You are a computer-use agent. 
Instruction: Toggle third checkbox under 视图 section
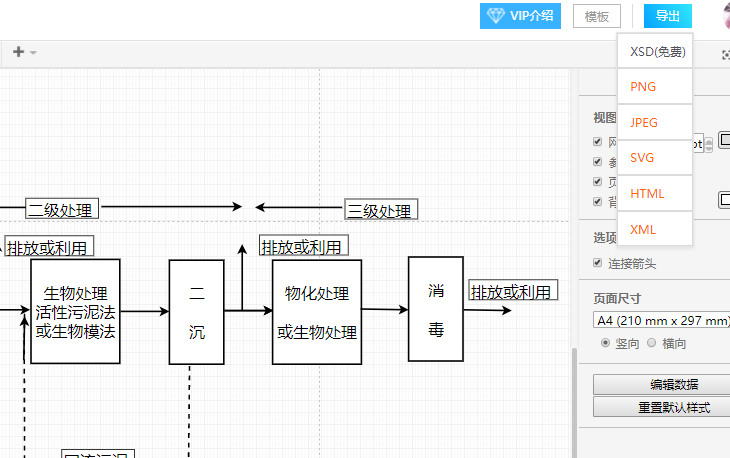coord(598,182)
